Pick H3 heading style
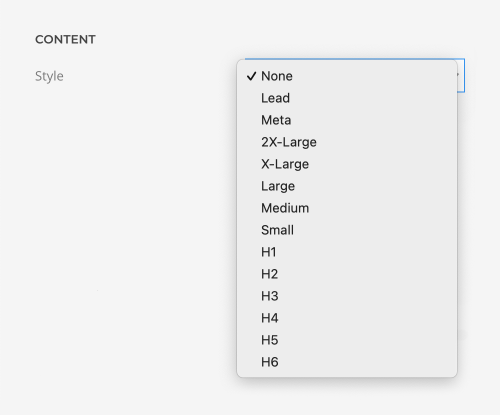This screenshot has height=415, width=500. pyautogui.click(x=347, y=296)
